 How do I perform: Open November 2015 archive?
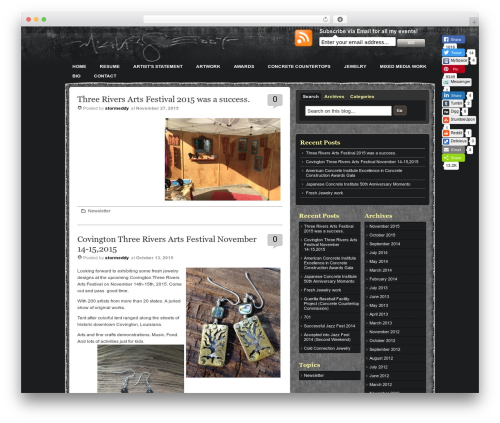(x=384, y=226)
